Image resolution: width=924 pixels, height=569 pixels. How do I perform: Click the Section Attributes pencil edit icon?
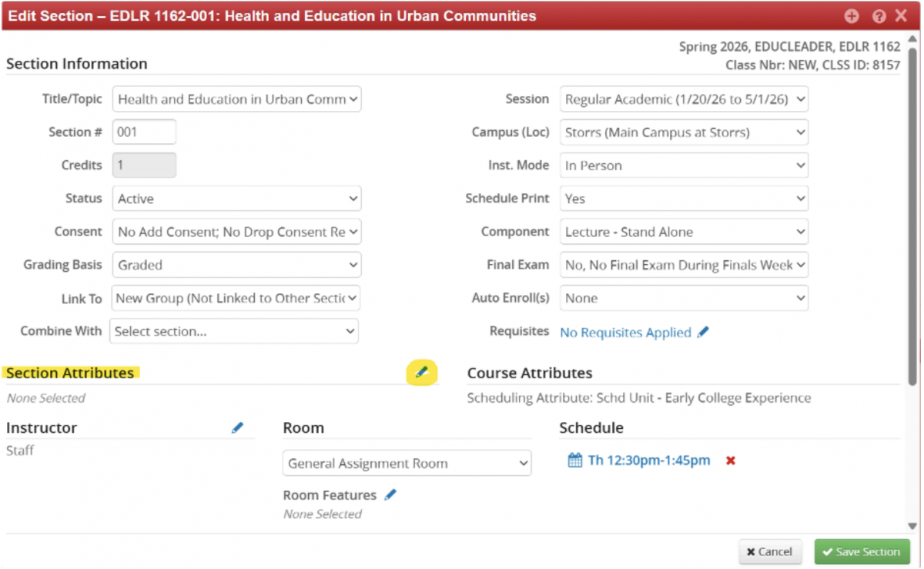point(421,373)
